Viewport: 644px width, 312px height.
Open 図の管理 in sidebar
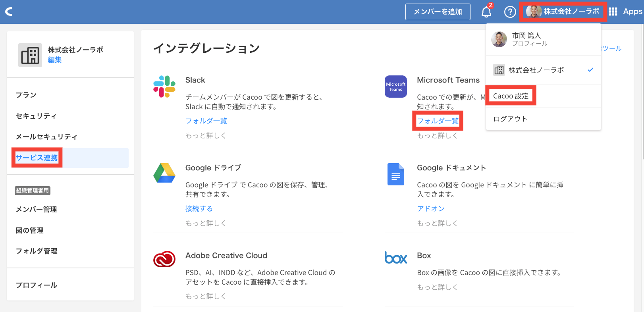tap(30, 230)
